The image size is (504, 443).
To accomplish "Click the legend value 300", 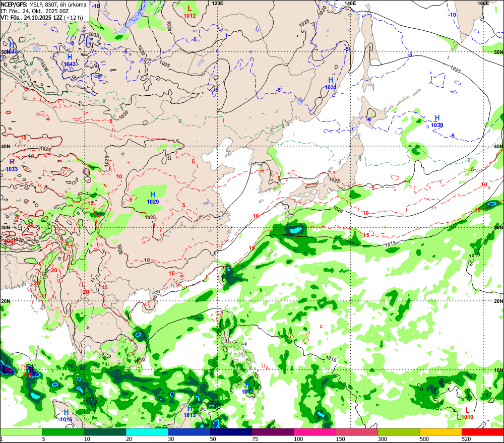I will (x=382, y=439).
